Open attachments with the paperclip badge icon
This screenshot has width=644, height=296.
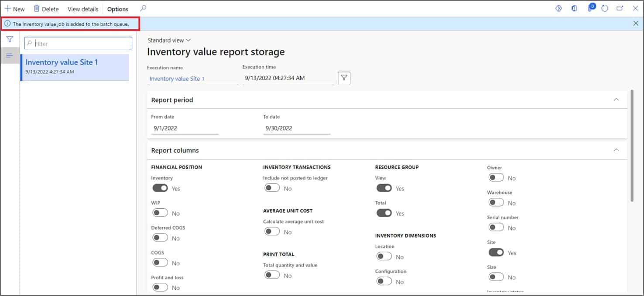click(590, 8)
